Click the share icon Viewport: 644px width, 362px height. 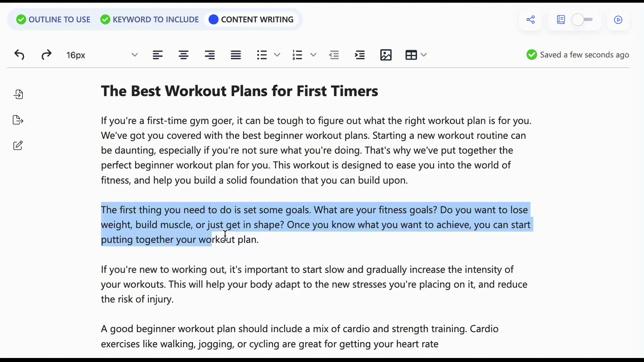pyautogui.click(x=531, y=19)
